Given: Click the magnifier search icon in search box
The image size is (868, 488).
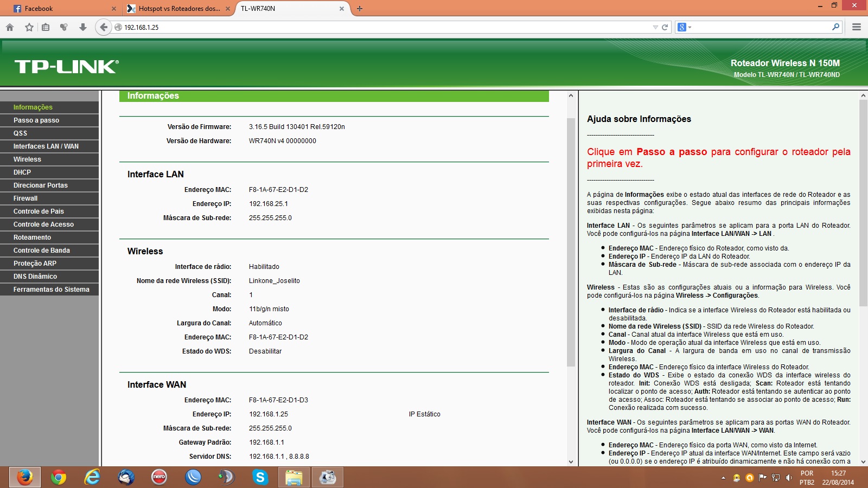Looking at the screenshot, I should coord(835,27).
